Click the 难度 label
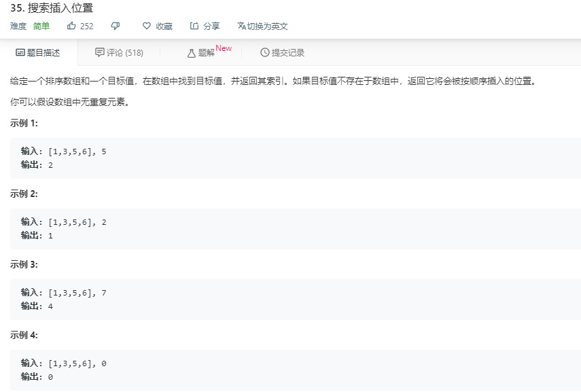Image resolution: width=581 pixels, height=392 pixels. pos(18,26)
